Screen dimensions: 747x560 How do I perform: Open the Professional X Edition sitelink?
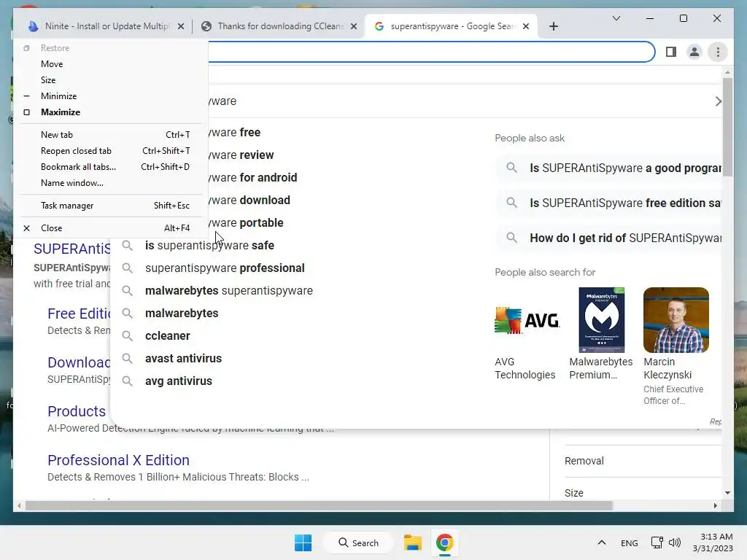click(x=119, y=461)
